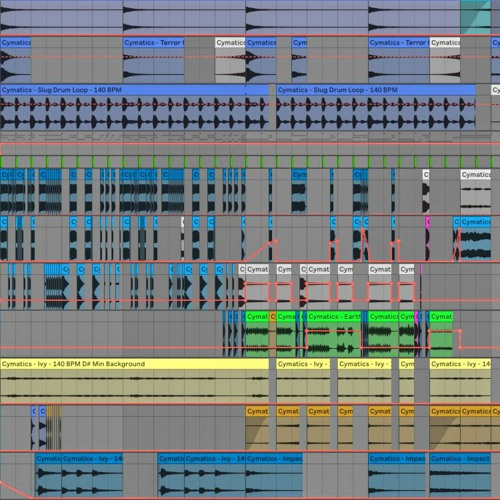Image resolution: width=500 pixels, height=500 pixels.
Task: Select the second "Slug Drum Loop - 140 BPM" clip
Action: point(376,107)
